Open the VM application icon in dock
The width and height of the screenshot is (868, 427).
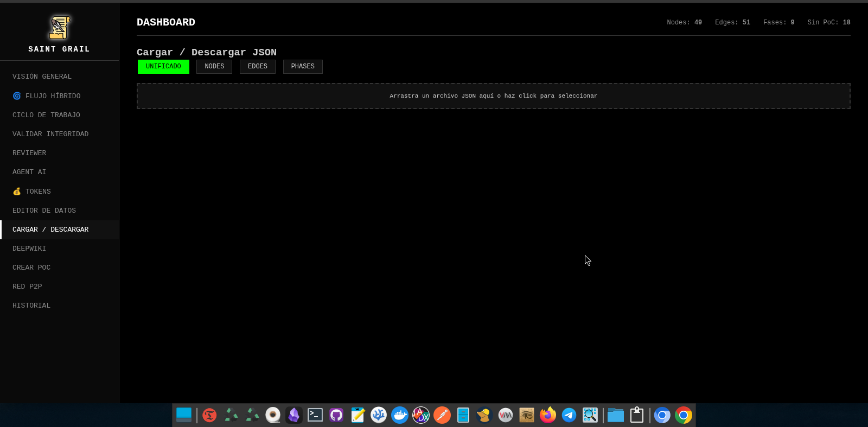(x=506, y=415)
